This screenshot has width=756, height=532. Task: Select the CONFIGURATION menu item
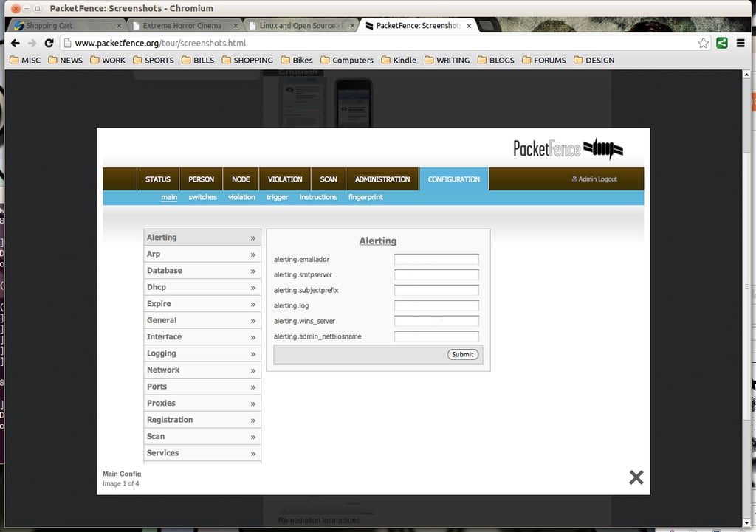point(454,179)
